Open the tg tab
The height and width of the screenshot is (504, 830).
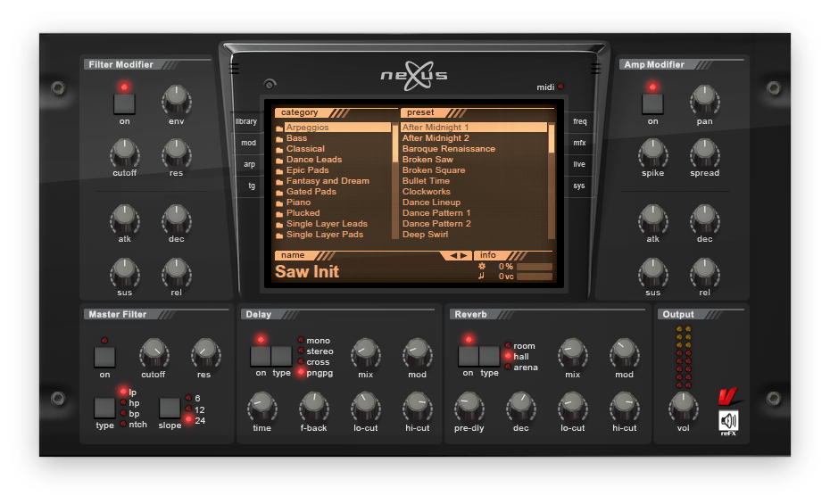252,186
